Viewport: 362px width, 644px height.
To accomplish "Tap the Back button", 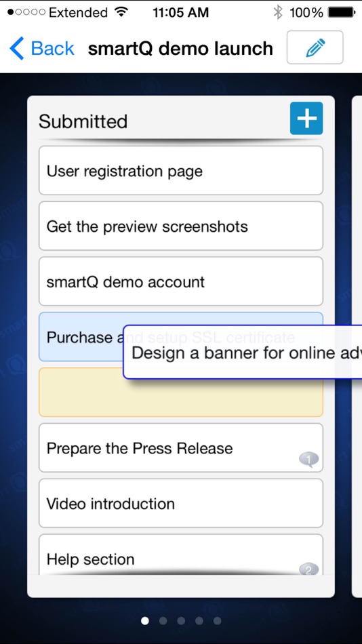I will 41,48.
